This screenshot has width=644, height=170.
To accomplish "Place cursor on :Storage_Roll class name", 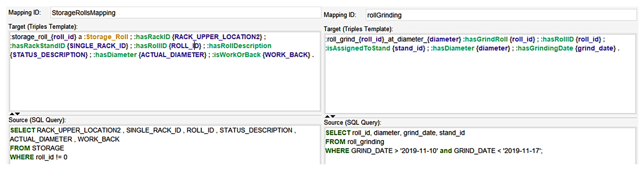I will click(106, 37).
